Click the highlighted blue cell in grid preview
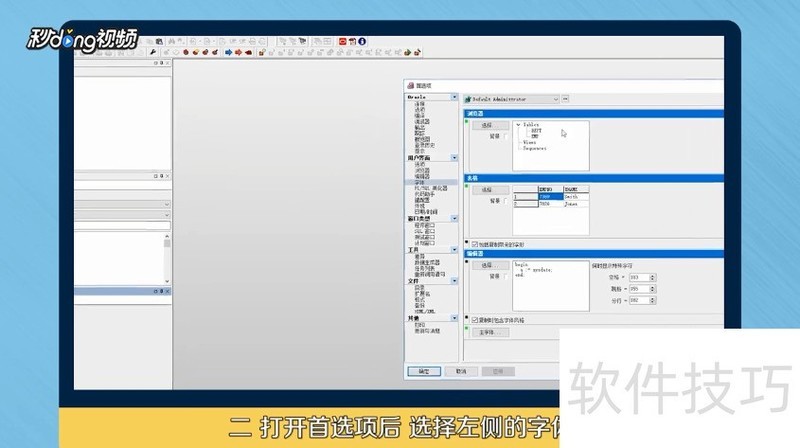Viewport: 800px width, 448px height. [551, 196]
